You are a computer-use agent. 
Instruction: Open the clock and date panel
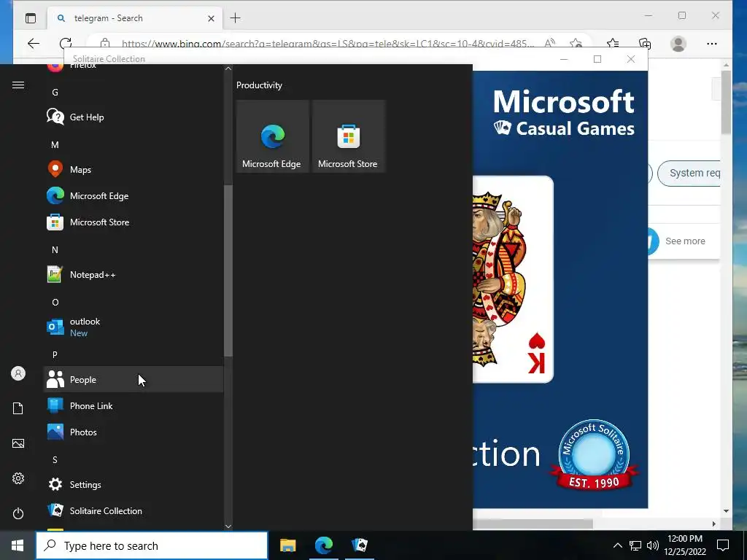pyautogui.click(x=686, y=545)
